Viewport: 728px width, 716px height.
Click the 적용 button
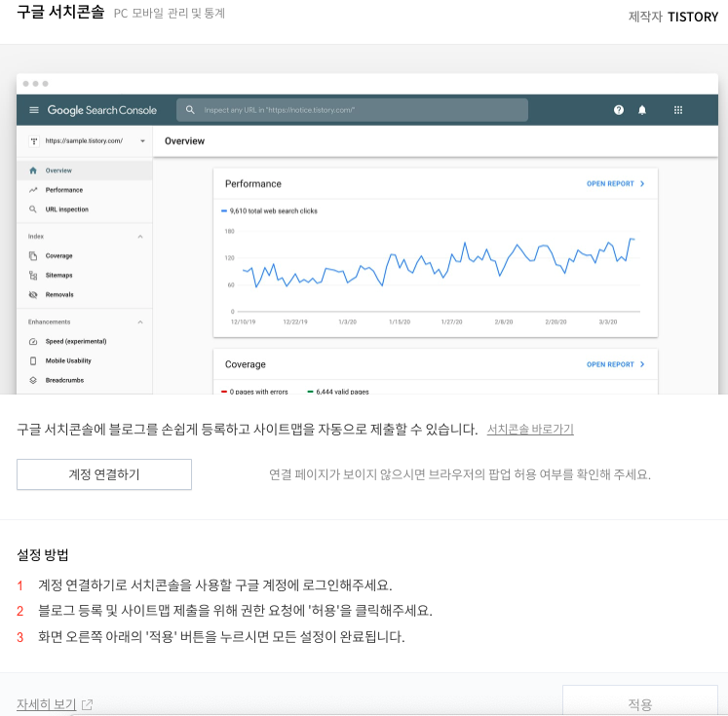[639, 702]
